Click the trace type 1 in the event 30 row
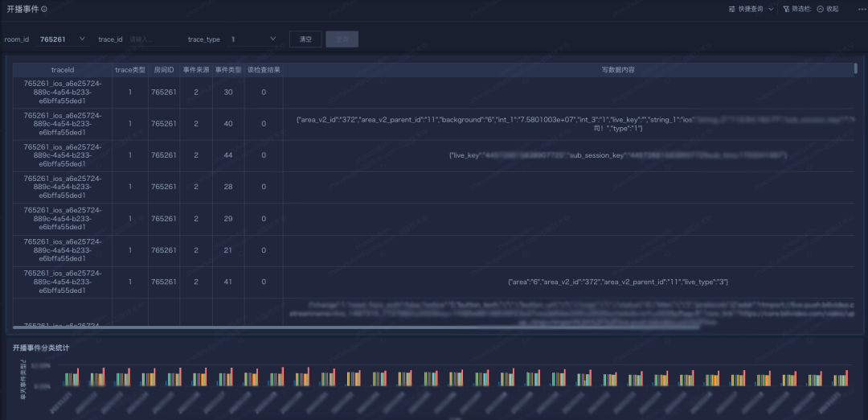The image size is (868, 420). point(130,92)
